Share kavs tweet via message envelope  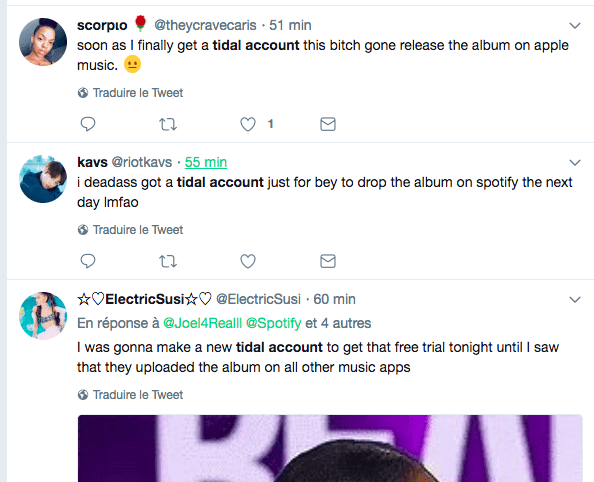pos(328,261)
